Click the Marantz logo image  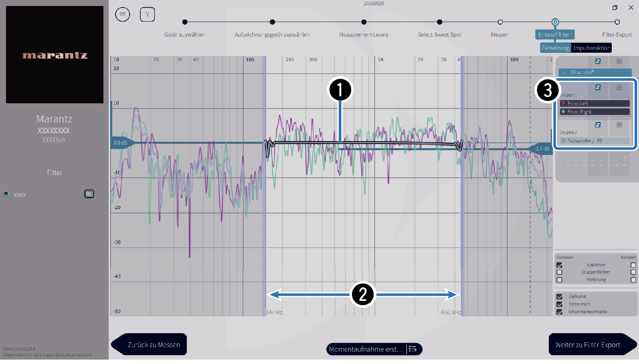(x=55, y=54)
